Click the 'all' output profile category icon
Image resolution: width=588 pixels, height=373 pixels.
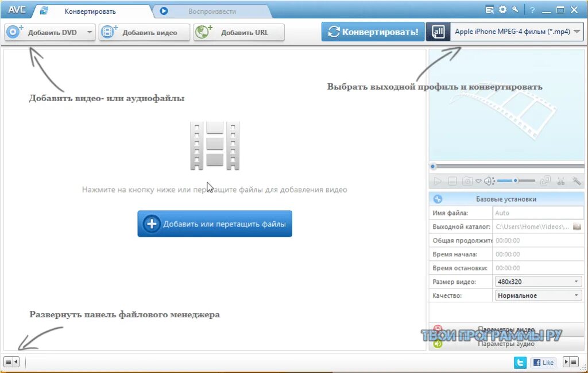click(438, 32)
